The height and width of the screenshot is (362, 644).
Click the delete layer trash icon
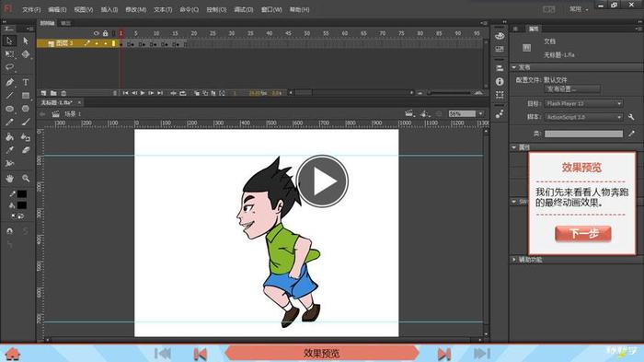[63, 93]
